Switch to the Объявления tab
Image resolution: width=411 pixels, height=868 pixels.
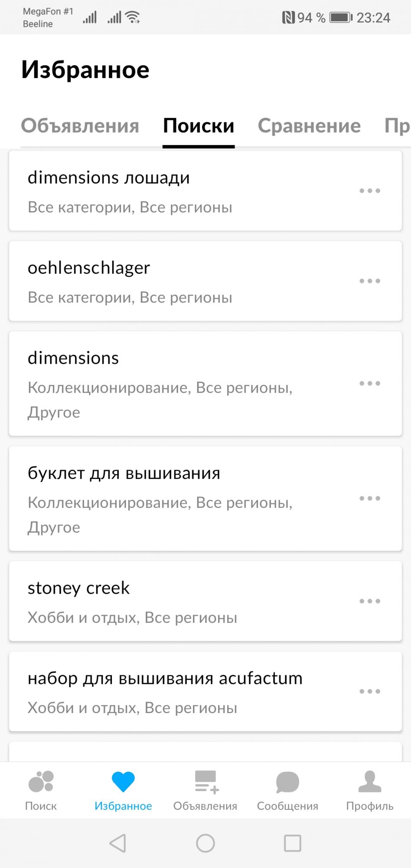(80, 126)
